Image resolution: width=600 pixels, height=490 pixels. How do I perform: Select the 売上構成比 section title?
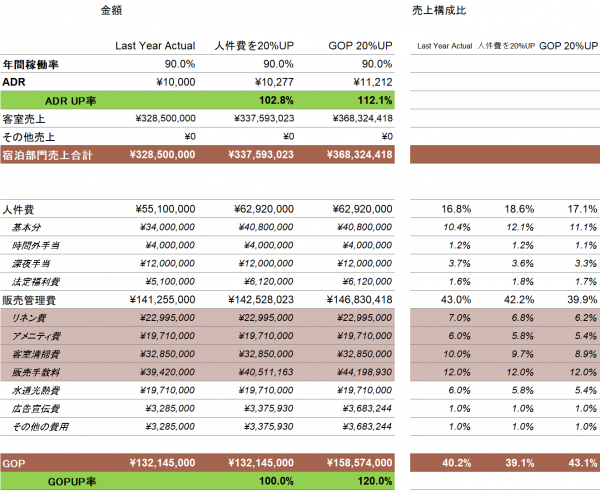pos(439,10)
